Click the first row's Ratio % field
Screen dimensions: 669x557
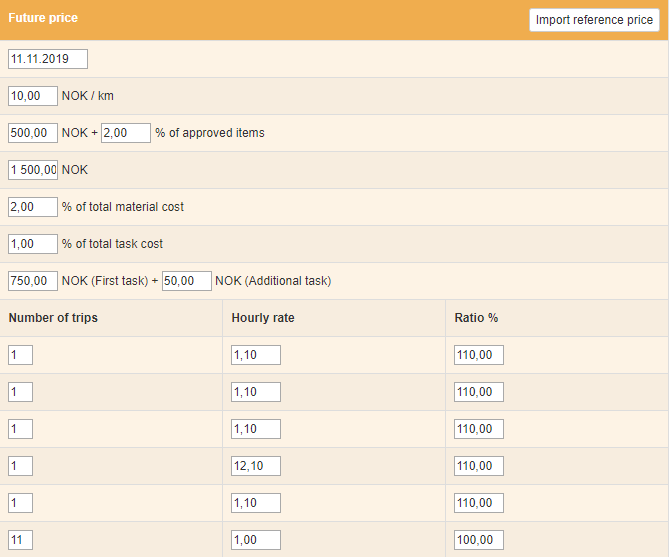coord(479,355)
